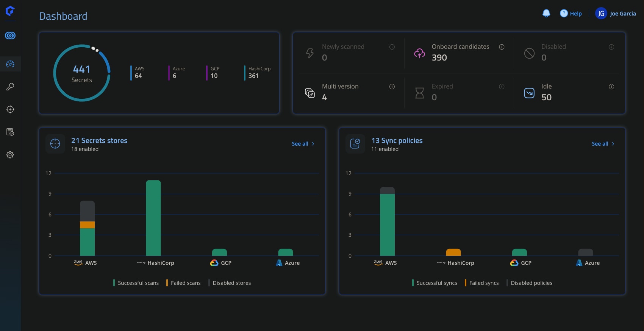The width and height of the screenshot is (644, 331).
Task: Toggle Successful syncs legend item
Action: tap(435, 283)
